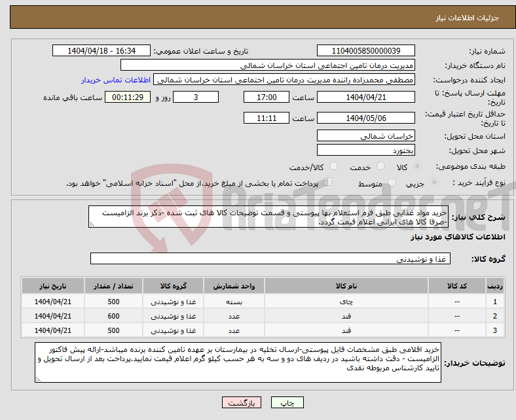Select the جزیی purchase type radio
Viewport: 516px width, 420px height.
434,183
